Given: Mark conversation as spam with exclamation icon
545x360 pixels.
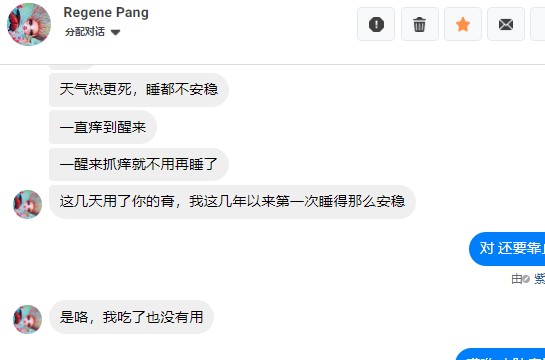Looking at the screenshot, I should click(376, 24).
